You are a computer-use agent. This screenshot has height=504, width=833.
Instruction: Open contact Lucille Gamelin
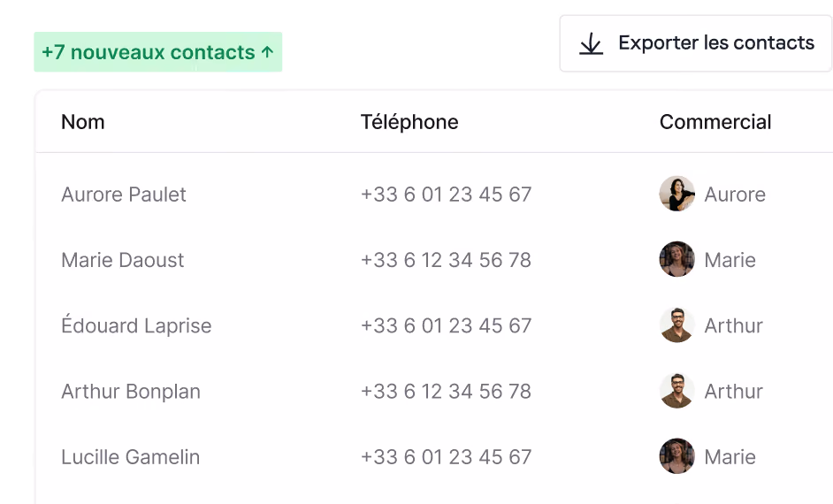click(x=130, y=457)
